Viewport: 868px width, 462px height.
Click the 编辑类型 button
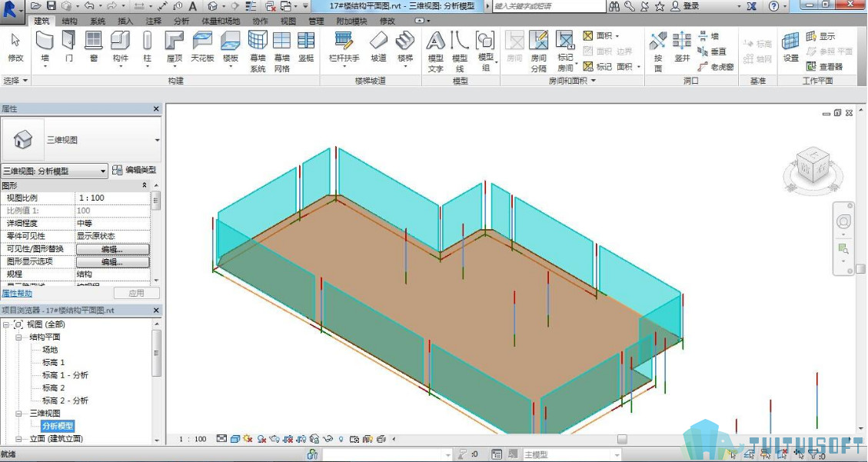coord(135,171)
